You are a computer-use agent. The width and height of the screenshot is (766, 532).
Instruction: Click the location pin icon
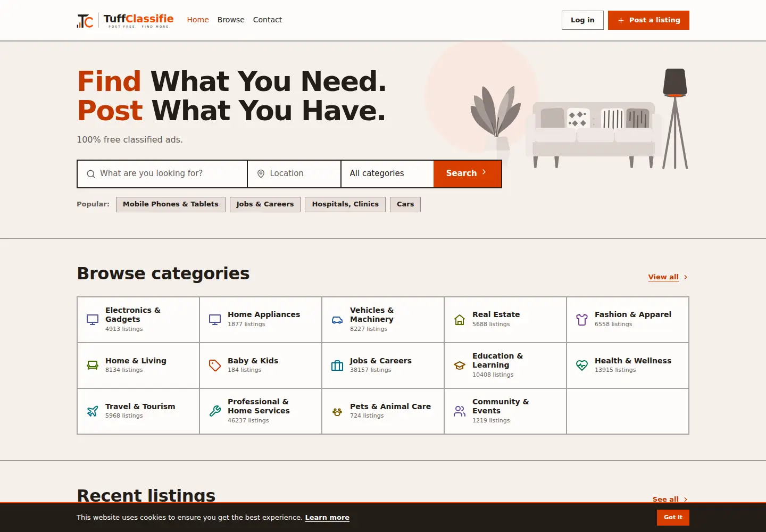click(x=261, y=174)
